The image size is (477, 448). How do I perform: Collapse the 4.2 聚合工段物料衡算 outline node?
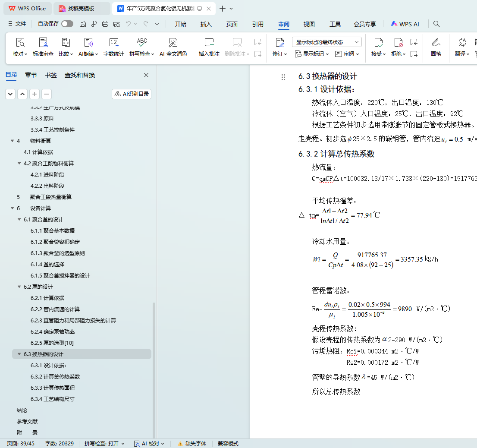click(19, 164)
